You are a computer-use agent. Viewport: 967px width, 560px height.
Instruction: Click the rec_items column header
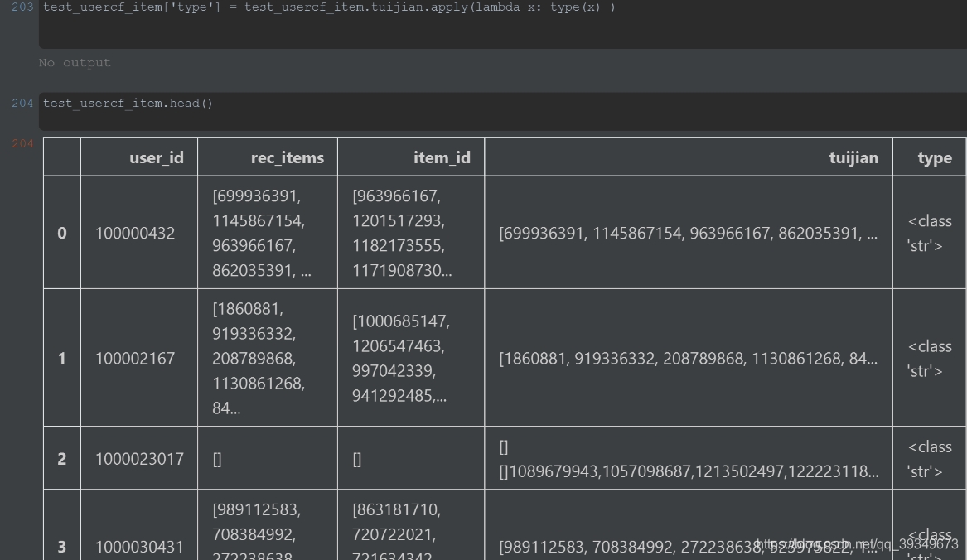(x=267, y=157)
